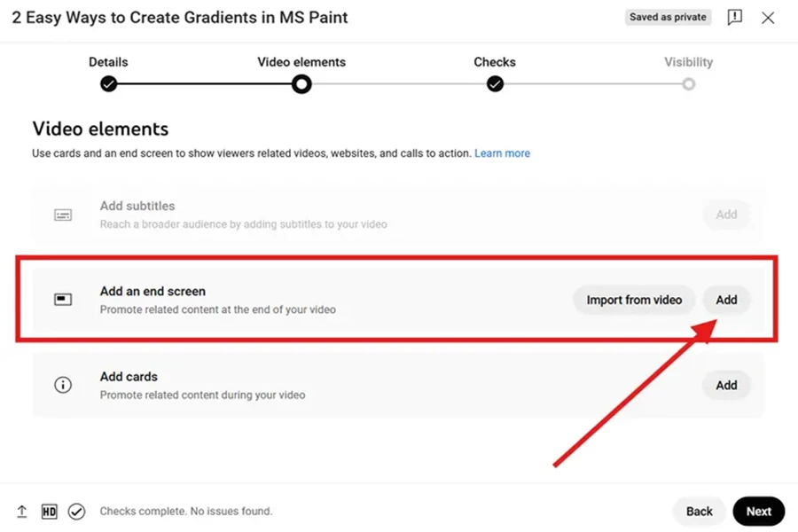The width and height of the screenshot is (798, 532).
Task: Click the upload arrow status icon
Action: click(x=22, y=511)
